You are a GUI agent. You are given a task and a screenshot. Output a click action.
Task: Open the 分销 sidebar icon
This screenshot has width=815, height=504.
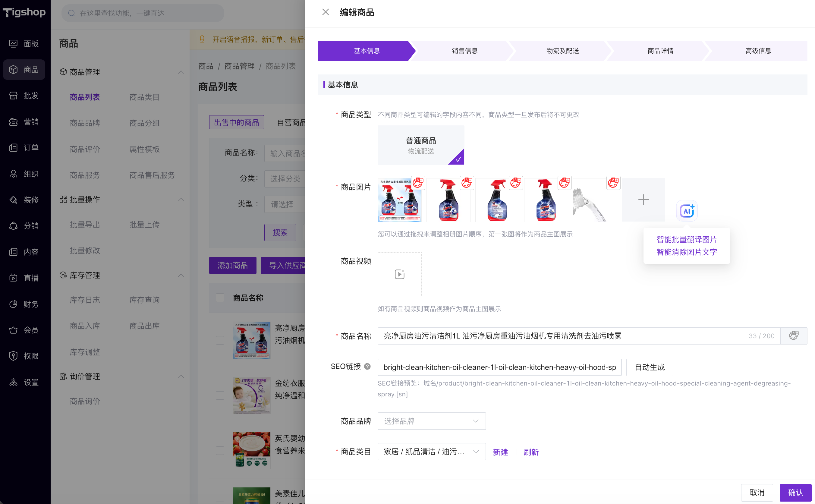(13, 226)
